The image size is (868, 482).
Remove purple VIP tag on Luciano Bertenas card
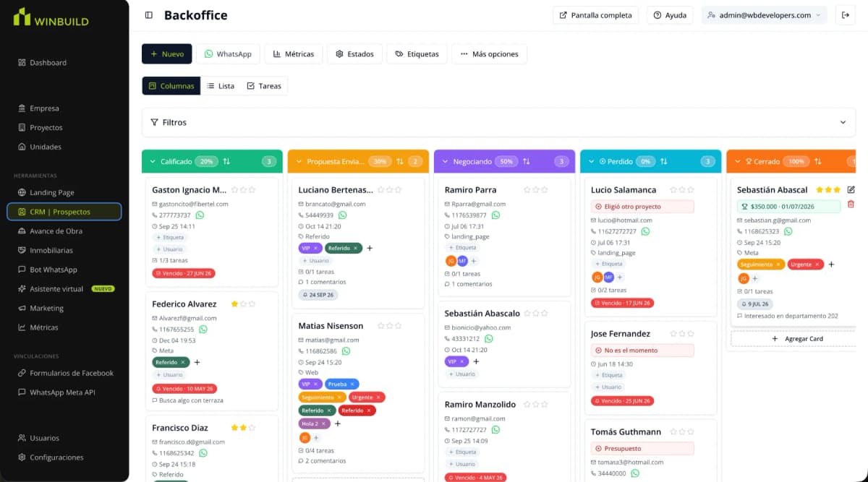pos(315,248)
